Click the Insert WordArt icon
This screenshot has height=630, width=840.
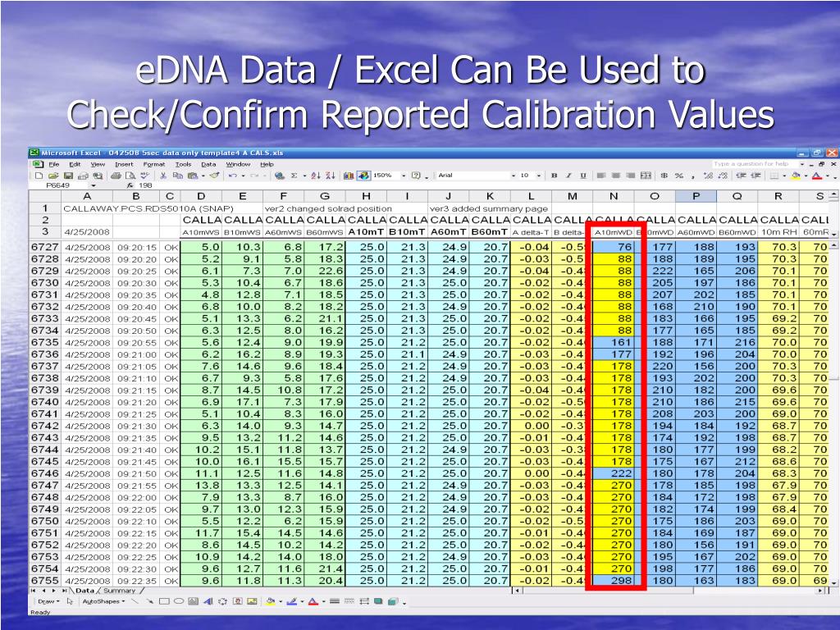click(208, 601)
